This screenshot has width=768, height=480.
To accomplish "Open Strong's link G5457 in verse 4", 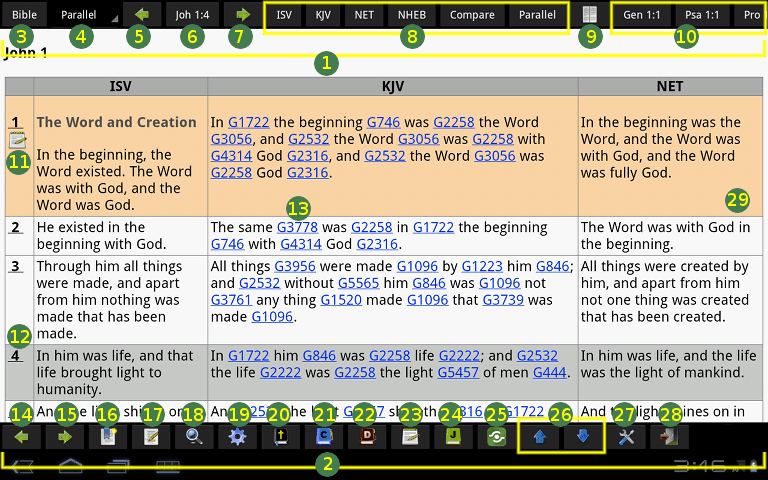I will 458,372.
